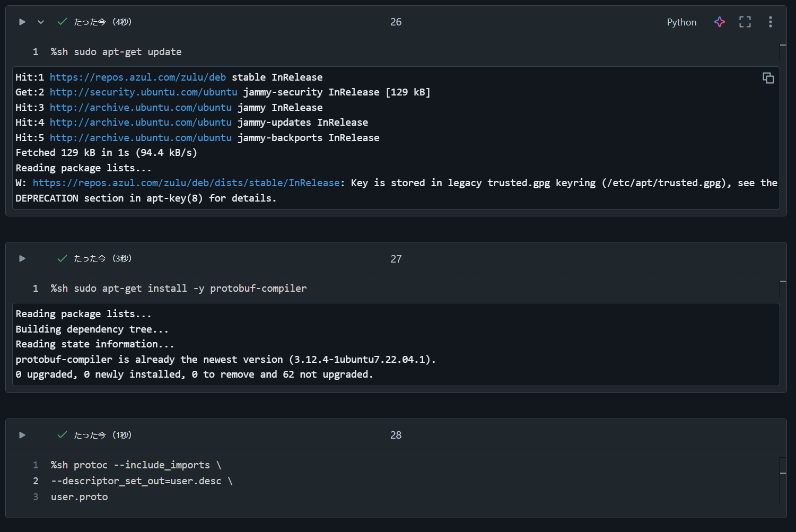Viewport: 796px width, 532px height.
Task: Open the repos.azul.com/zulu/deb link on Hit:1
Action: (x=138, y=77)
